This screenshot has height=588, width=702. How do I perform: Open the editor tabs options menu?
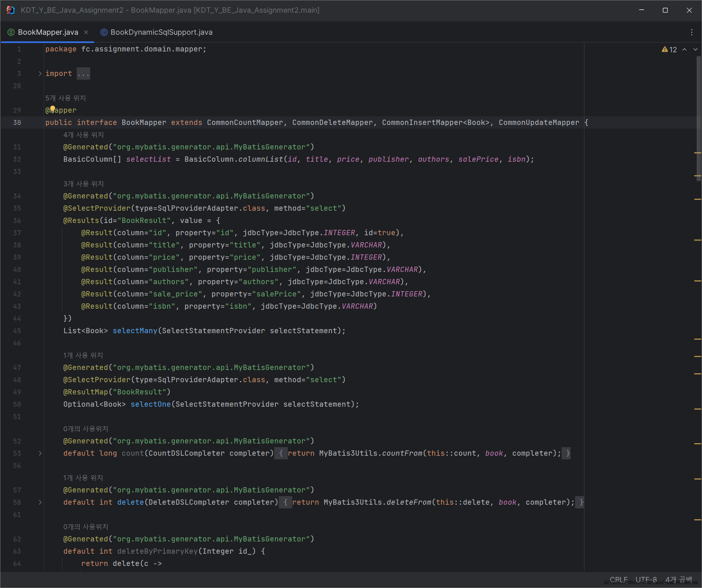(691, 32)
